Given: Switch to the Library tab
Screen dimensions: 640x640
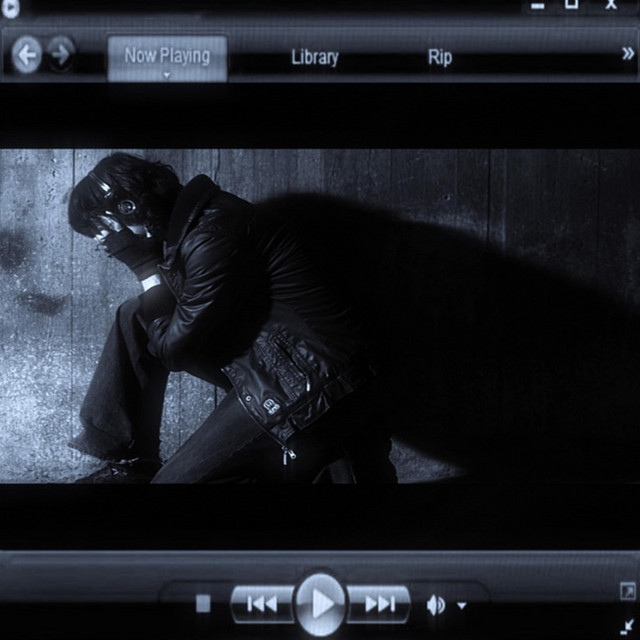Looking at the screenshot, I should (x=315, y=58).
